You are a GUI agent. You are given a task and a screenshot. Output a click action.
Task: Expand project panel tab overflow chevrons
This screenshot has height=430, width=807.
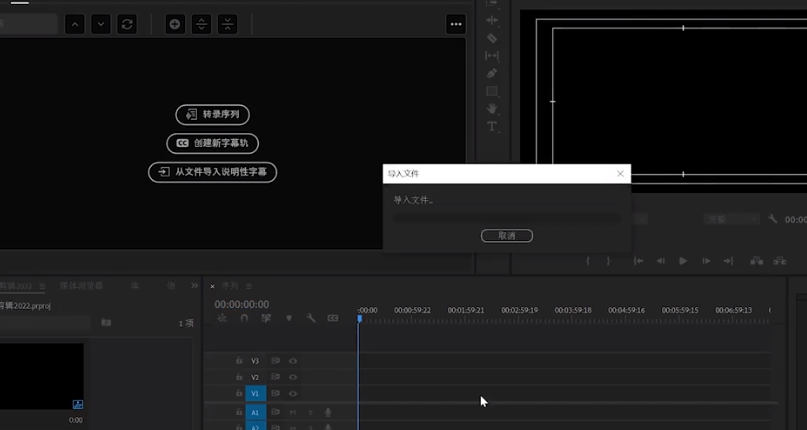pos(194,286)
